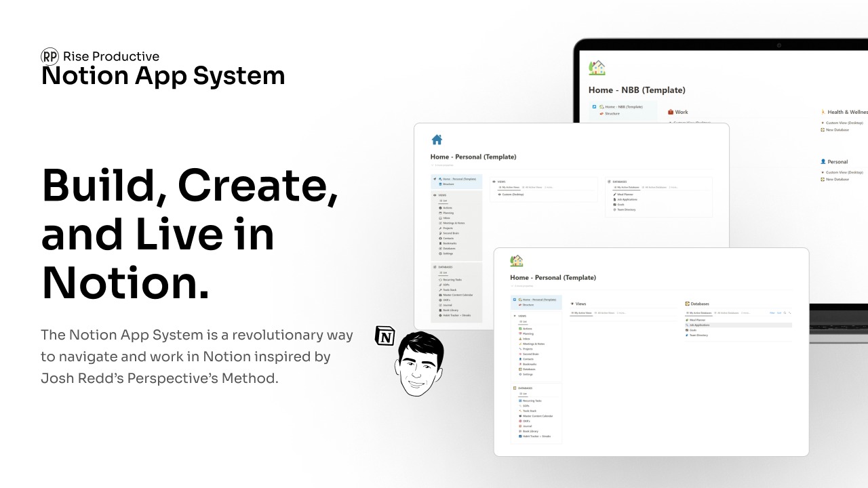Click the Health & Wellness icon in laptop window

click(823, 112)
